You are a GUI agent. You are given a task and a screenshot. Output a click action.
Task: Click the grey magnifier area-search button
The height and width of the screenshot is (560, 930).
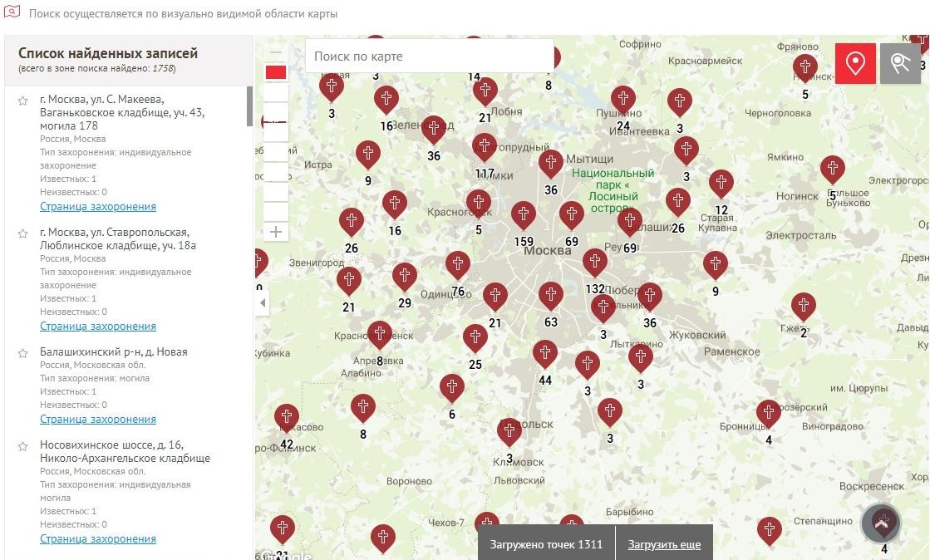pos(900,63)
